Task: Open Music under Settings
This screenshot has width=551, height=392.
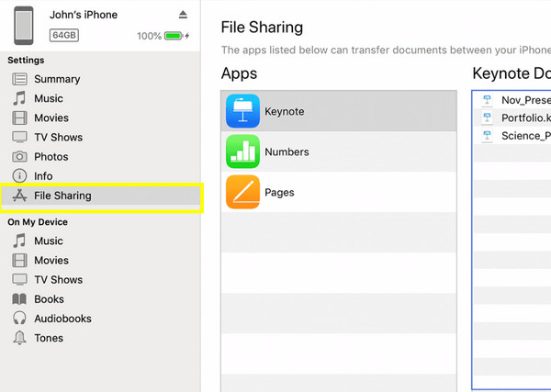Action: (x=49, y=98)
